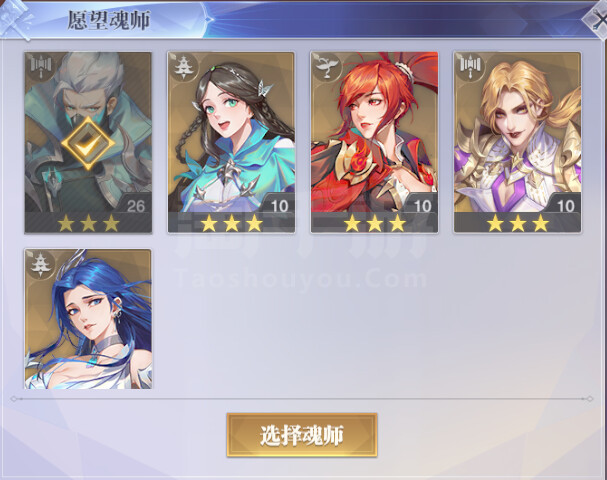Uncheck the gold checkmark on masked character
This screenshot has height=480, width=607.
[x=88, y=143]
